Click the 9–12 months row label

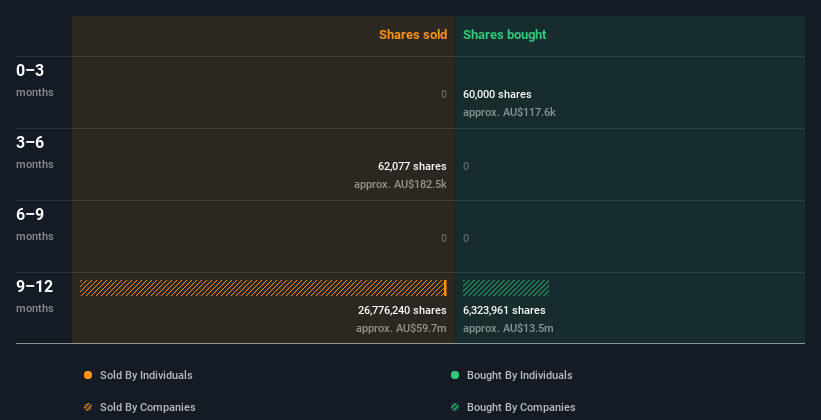(35, 296)
